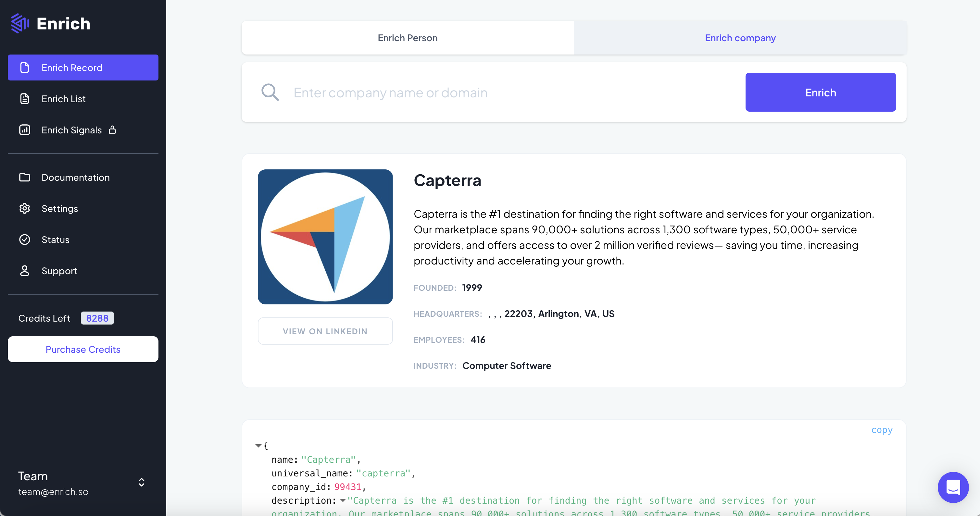Click the Enrich List document icon
The width and height of the screenshot is (980, 516).
(x=25, y=99)
